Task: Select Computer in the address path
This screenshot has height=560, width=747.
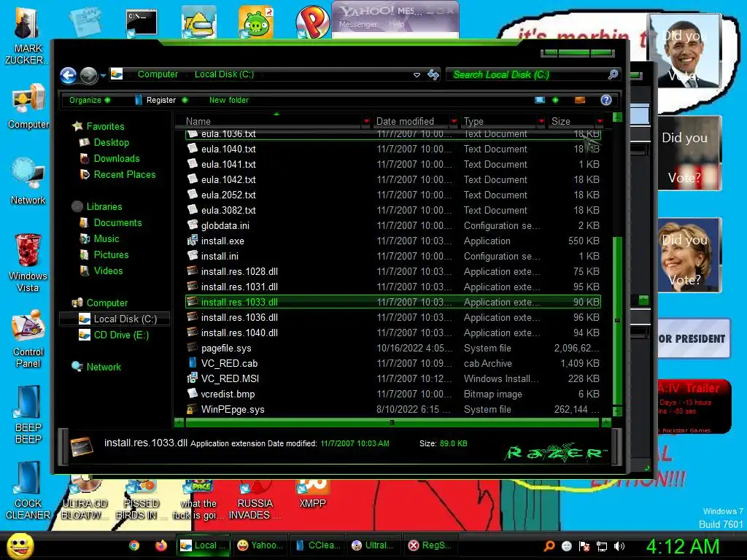Action: (x=158, y=74)
